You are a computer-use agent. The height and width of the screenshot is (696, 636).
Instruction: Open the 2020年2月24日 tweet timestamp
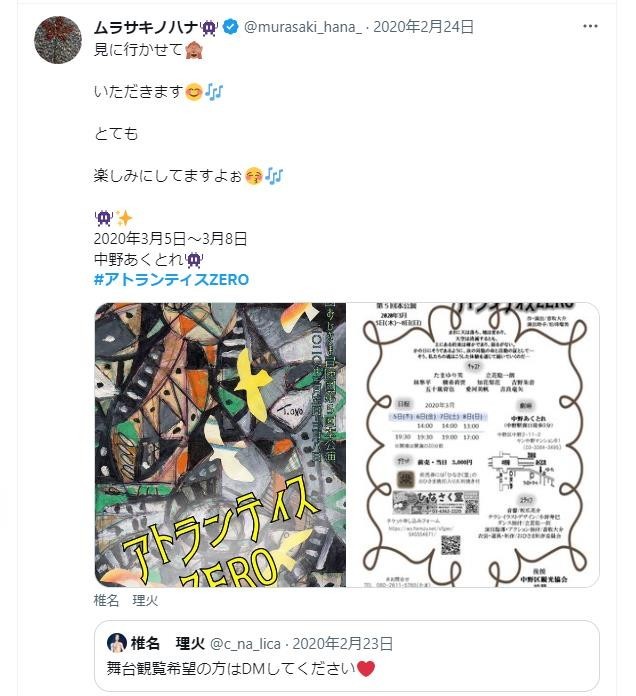tap(423, 27)
